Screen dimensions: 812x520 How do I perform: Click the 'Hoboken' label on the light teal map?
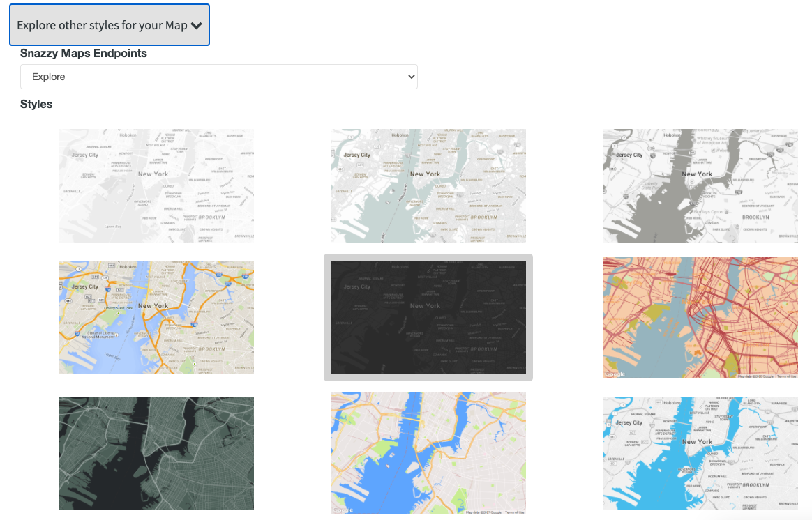tap(400, 135)
